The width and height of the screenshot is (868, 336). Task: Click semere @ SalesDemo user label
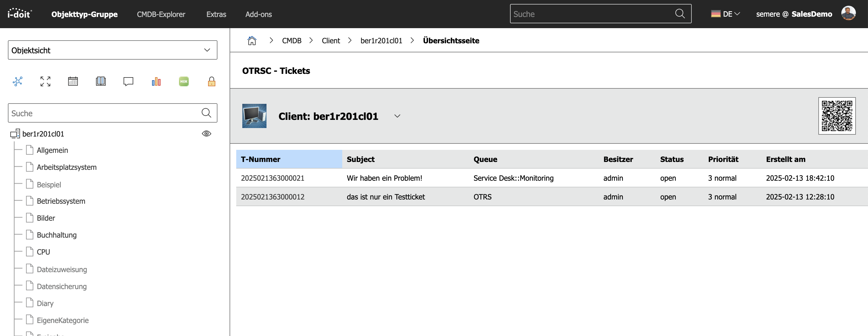click(x=794, y=14)
